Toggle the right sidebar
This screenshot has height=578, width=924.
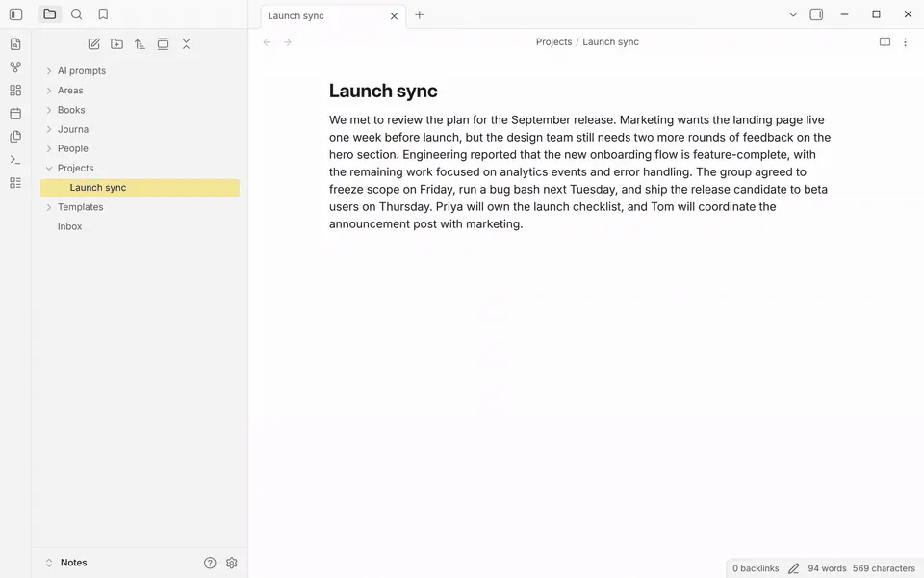(817, 14)
